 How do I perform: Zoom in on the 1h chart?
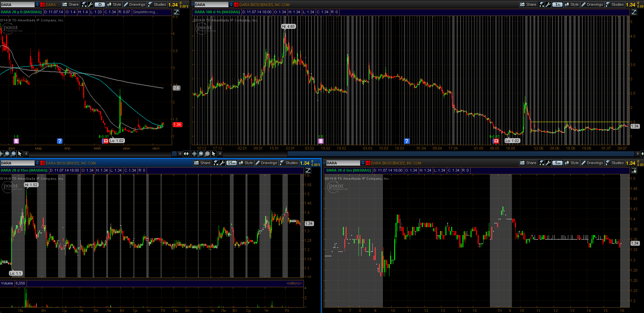201,154
